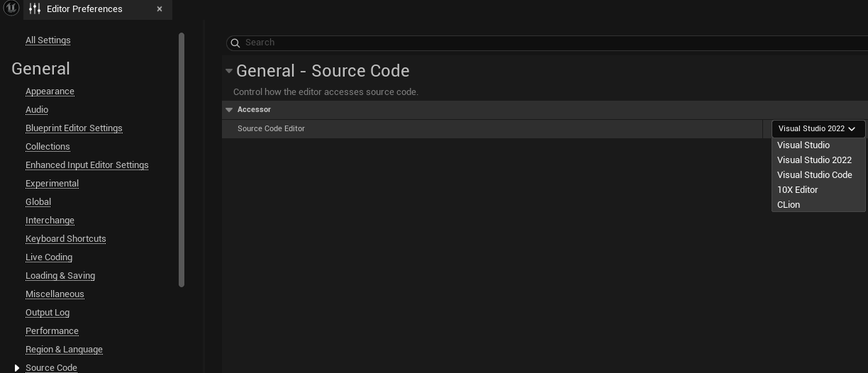Viewport: 868px width, 373px height.
Task: Click the arrow beside Source Code in sidebar
Action: [17, 368]
